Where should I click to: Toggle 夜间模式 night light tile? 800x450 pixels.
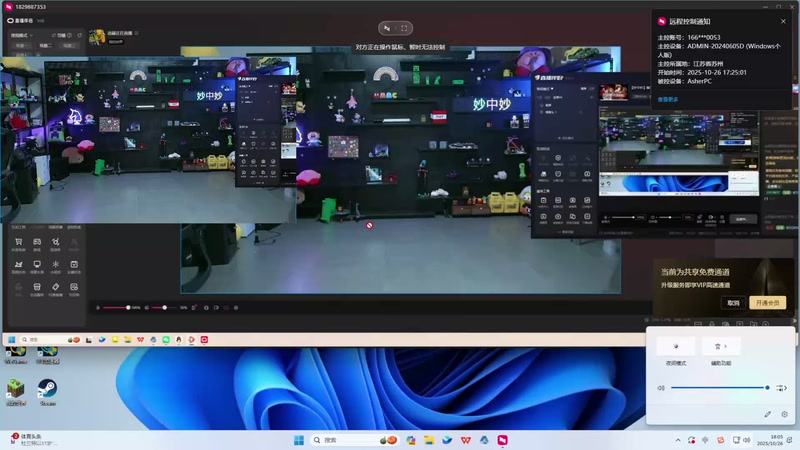[676, 346]
